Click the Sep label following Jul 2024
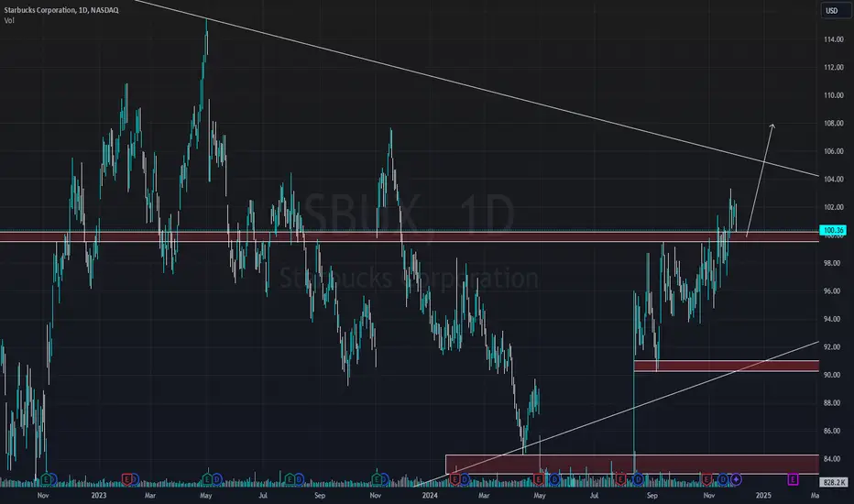 coord(651,495)
